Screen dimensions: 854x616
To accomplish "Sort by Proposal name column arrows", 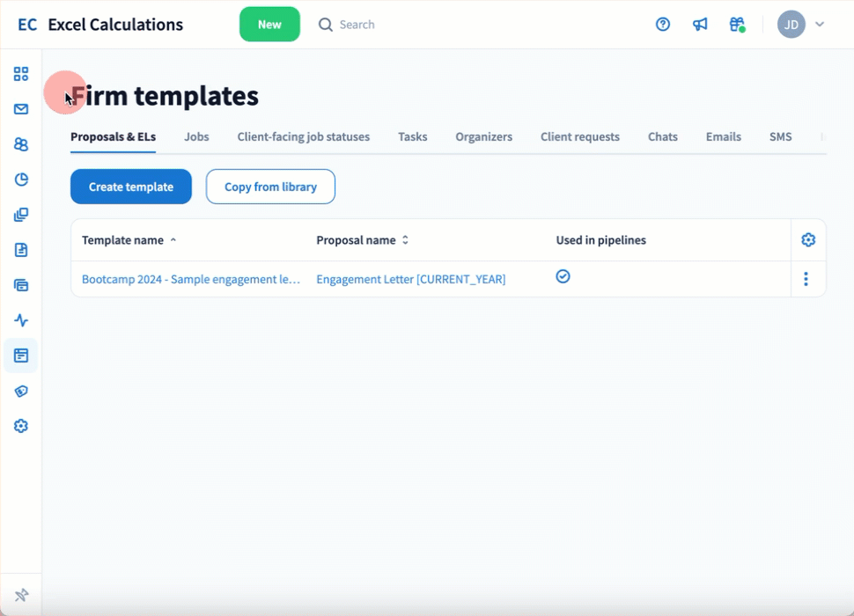I will (x=405, y=240).
